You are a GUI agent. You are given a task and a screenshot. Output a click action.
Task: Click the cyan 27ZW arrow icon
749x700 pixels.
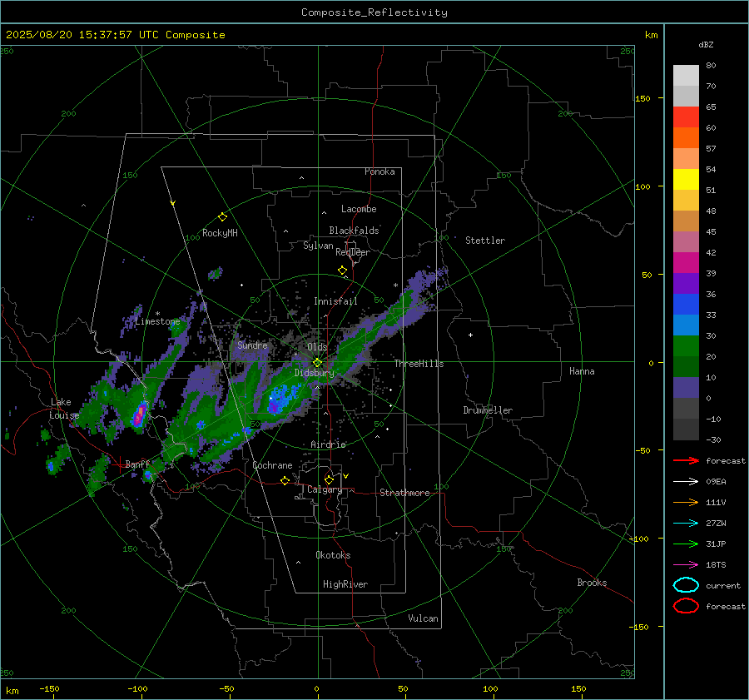686,524
